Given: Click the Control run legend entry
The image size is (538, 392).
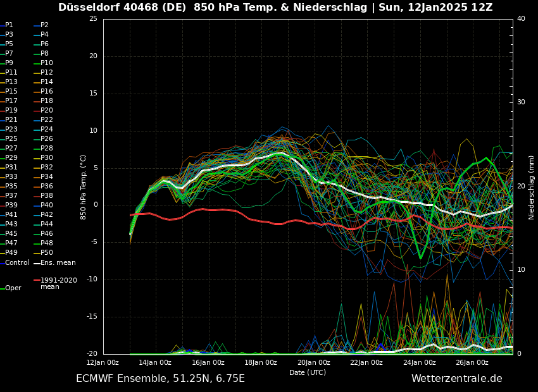Looking at the screenshot, I should coord(16,262).
